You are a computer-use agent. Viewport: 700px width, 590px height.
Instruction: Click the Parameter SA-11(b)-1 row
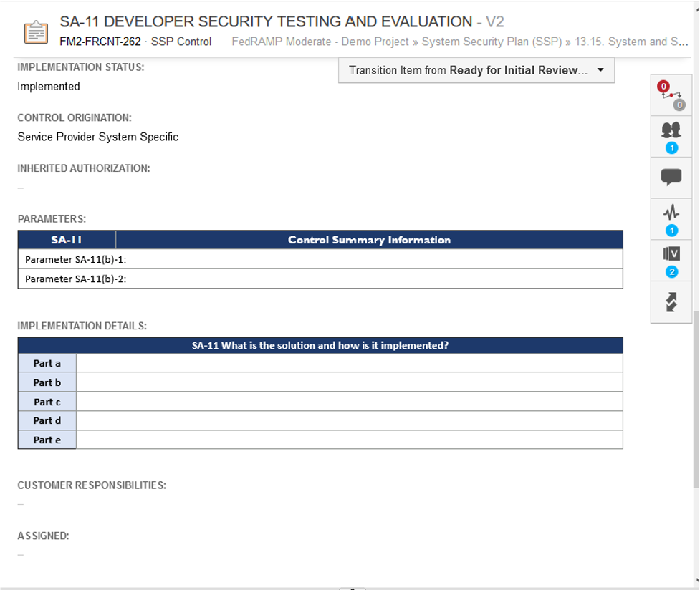(x=320, y=259)
